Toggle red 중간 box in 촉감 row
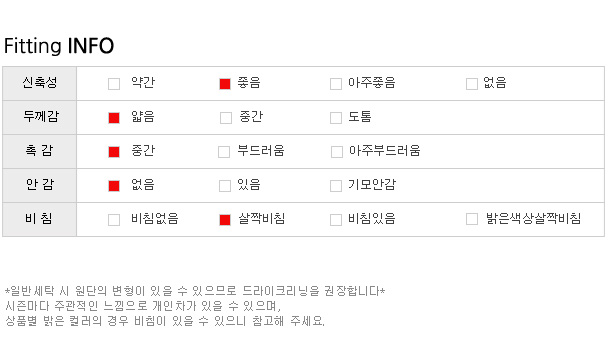Viewport: 608px width, 361px height. [x=114, y=152]
